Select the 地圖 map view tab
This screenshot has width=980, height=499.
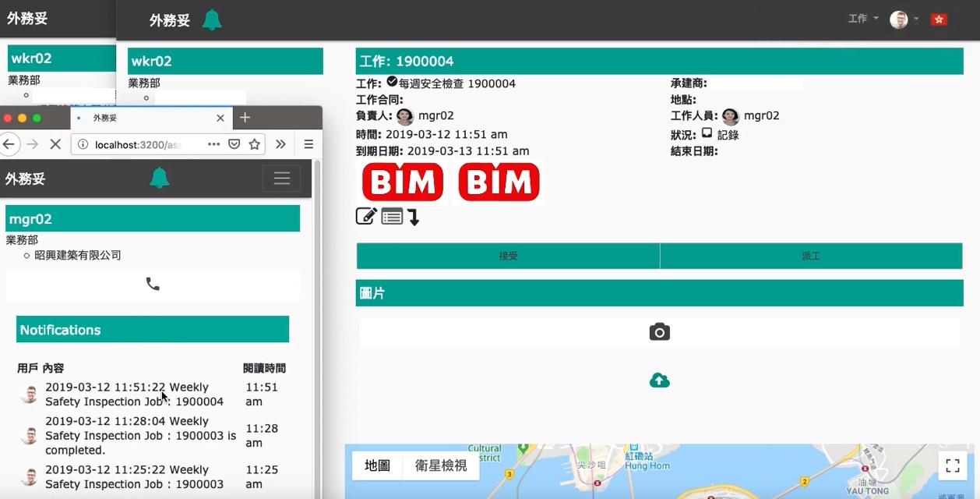coord(377,465)
